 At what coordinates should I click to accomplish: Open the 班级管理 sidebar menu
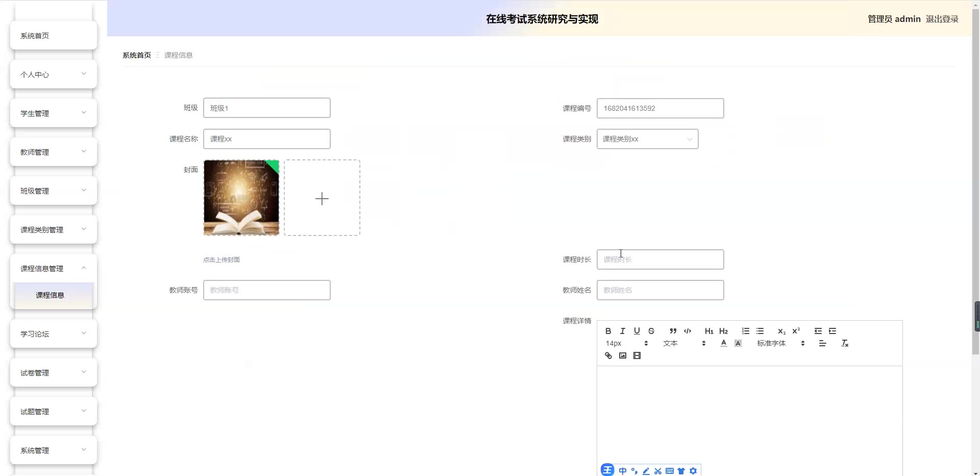click(x=54, y=191)
